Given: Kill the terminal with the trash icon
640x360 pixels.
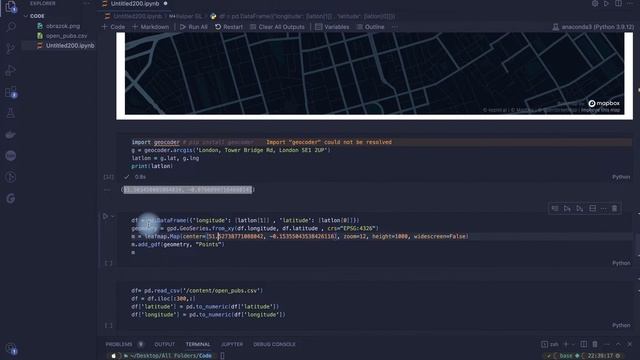Looking at the screenshot, I should (x=595, y=344).
